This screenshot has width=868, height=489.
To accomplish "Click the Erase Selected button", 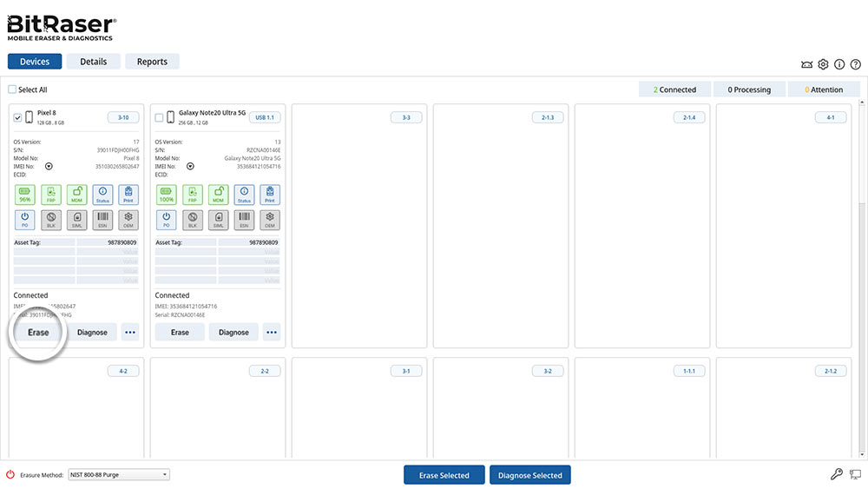I will [x=444, y=475].
